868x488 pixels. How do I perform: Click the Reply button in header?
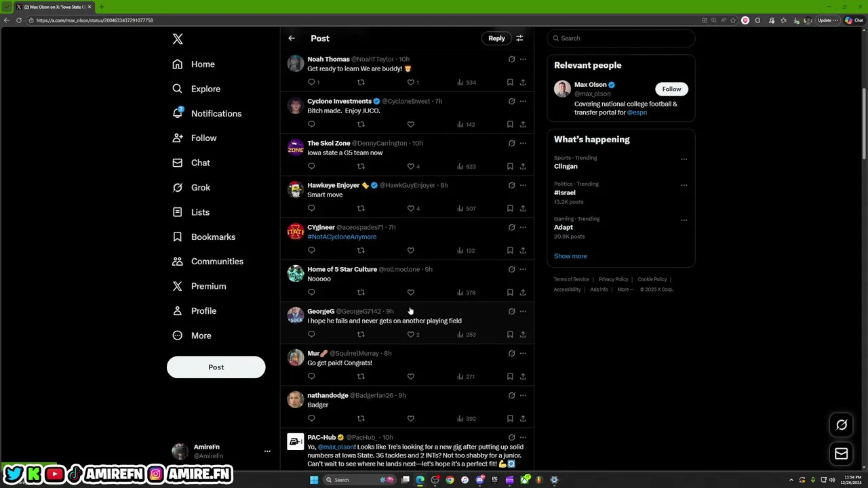click(496, 39)
